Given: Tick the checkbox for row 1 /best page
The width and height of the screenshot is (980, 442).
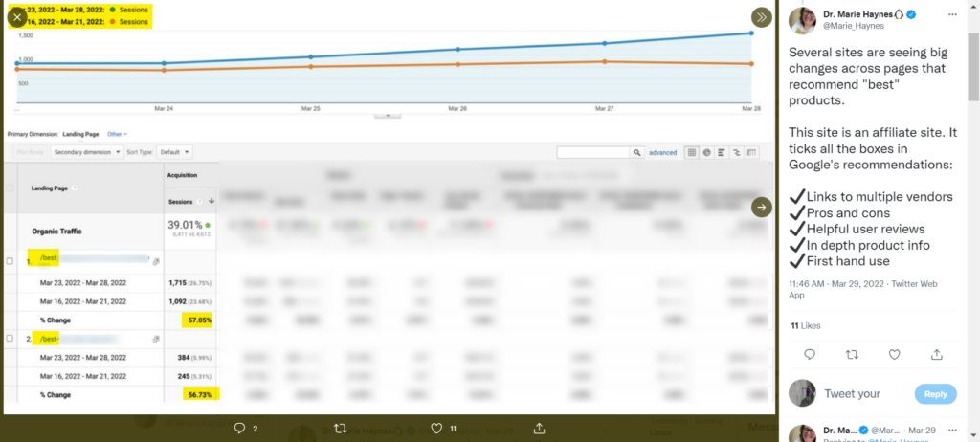Looking at the screenshot, I should pyautogui.click(x=10, y=261).
